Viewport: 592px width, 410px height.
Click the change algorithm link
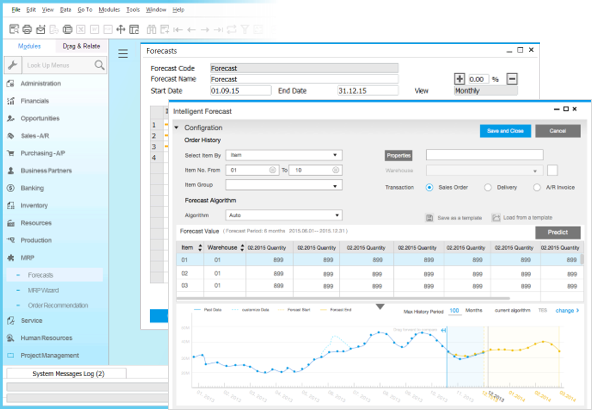point(567,311)
